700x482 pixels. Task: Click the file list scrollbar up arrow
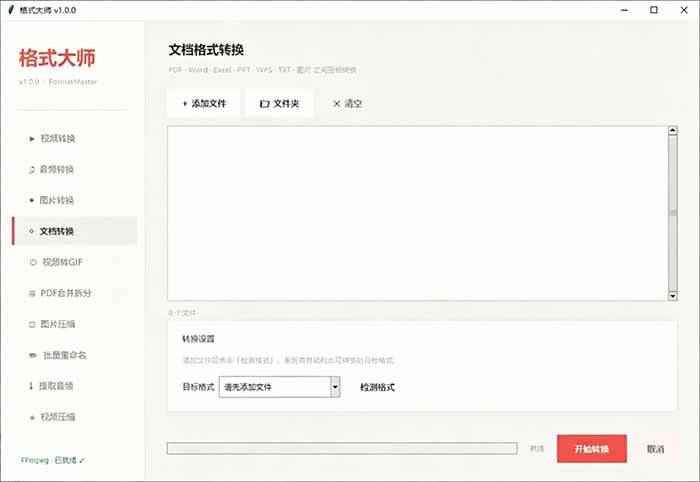673,131
